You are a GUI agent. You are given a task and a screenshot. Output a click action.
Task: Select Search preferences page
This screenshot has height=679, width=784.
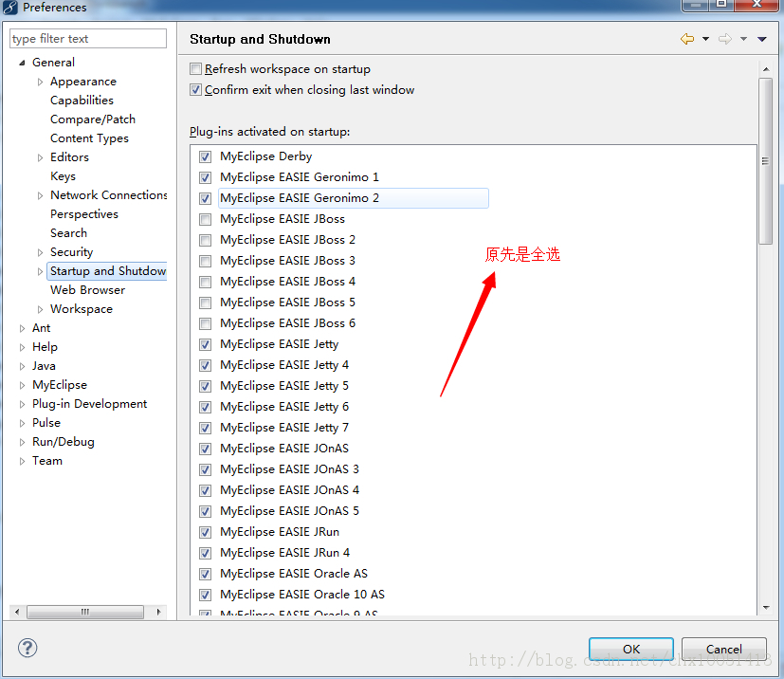(x=68, y=233)
